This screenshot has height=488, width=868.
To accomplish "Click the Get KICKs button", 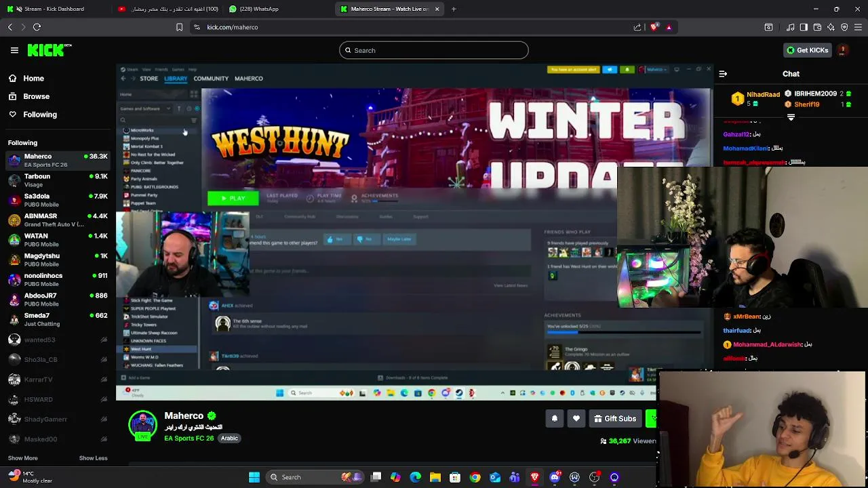I will (x=807, y=50).
